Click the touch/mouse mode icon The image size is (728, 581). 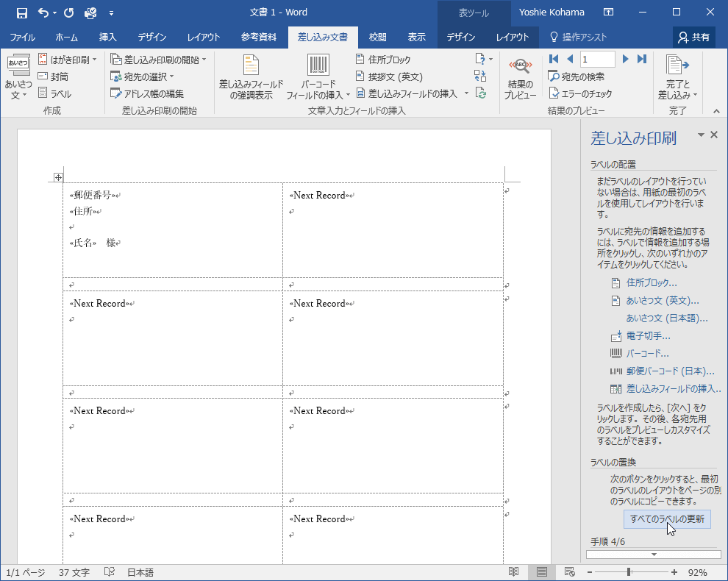[90, 13]
